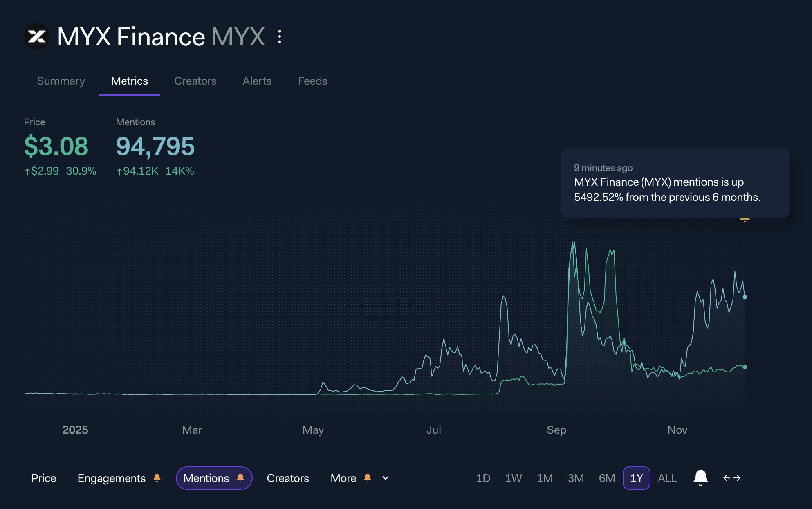This screenshot has width=812, height=509.
Task: Click the orange bell beside More
Action: point(368,478)
